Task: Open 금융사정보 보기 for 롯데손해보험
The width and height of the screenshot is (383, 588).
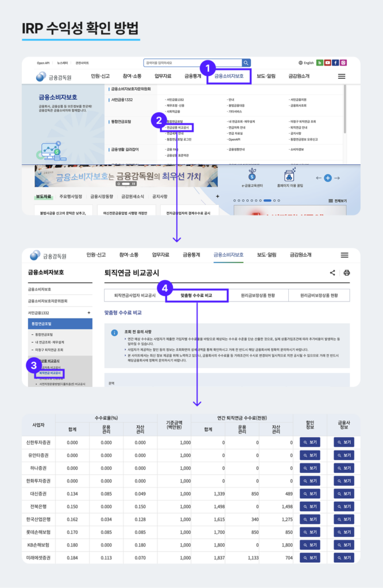Action: [344, 532]
